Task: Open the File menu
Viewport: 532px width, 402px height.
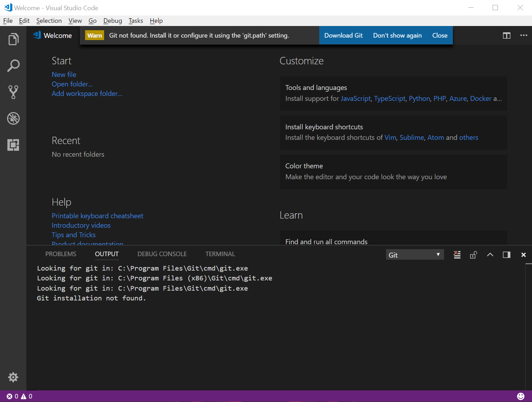Action: pos(8,21)
